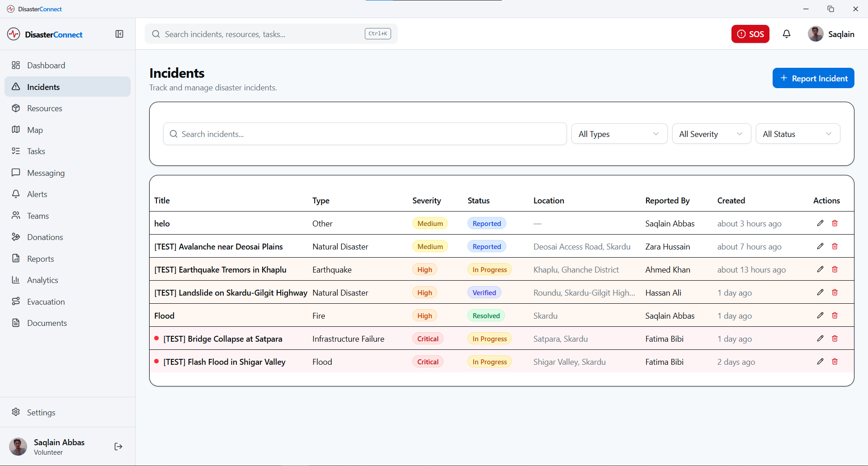Open the Saqlain profile menu at top right
Viewport: 868px width, 466px height.
tap(831, 34)
